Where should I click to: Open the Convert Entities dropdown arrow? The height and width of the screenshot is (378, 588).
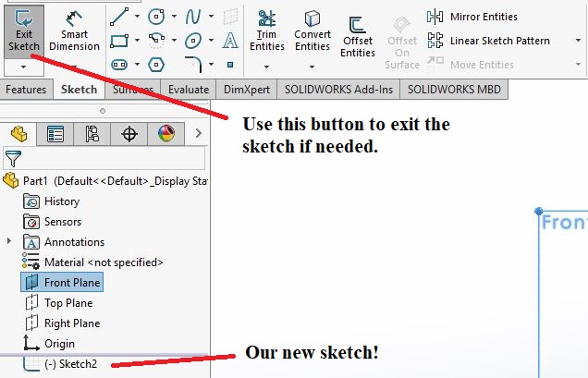coord(312,67)
